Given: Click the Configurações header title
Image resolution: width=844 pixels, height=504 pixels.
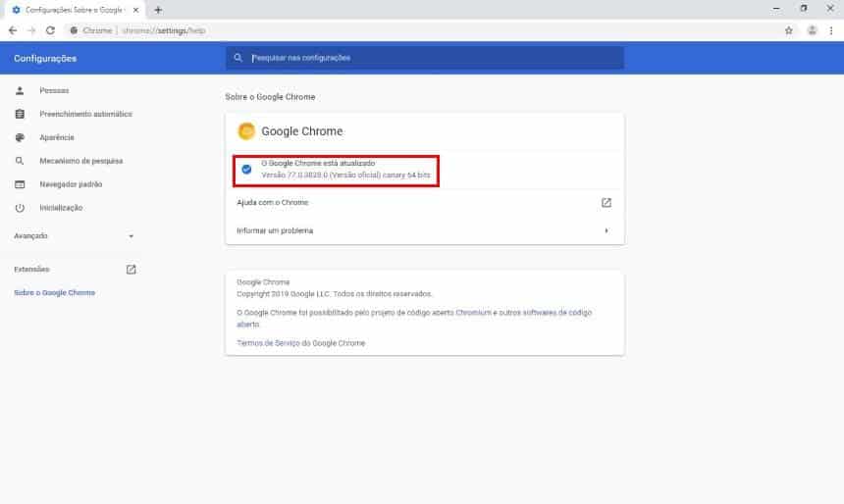Looking at the screenshot, I should pos(45,58).
